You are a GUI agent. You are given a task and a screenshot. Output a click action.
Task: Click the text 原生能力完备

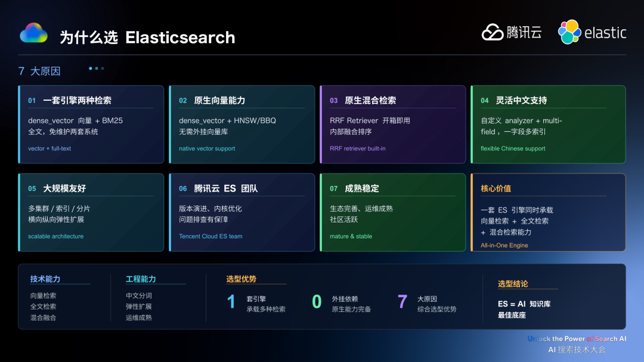(x=351, y=310)
